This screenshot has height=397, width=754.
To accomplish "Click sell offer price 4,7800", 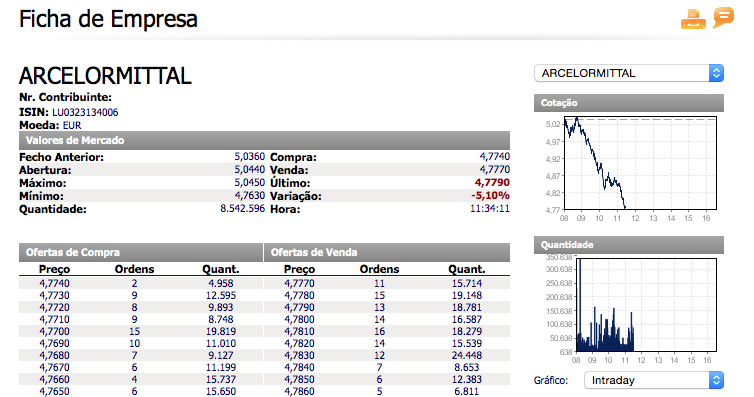I will [x=299, y=319].
